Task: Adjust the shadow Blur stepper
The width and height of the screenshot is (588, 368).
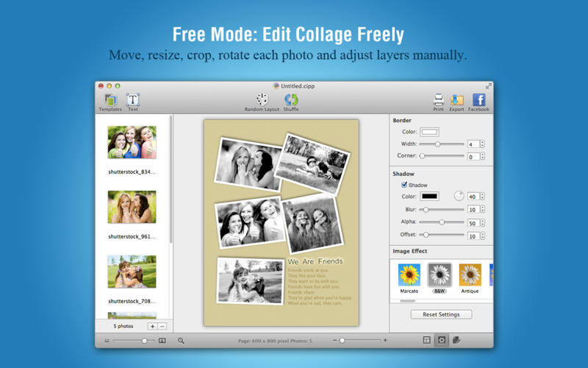Action: tap(482, 210)
